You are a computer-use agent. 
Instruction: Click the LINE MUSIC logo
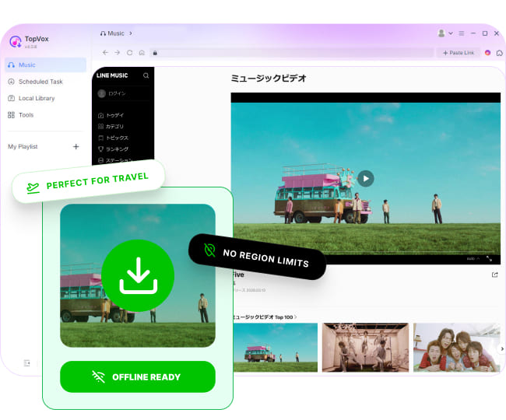coord(112,75)
